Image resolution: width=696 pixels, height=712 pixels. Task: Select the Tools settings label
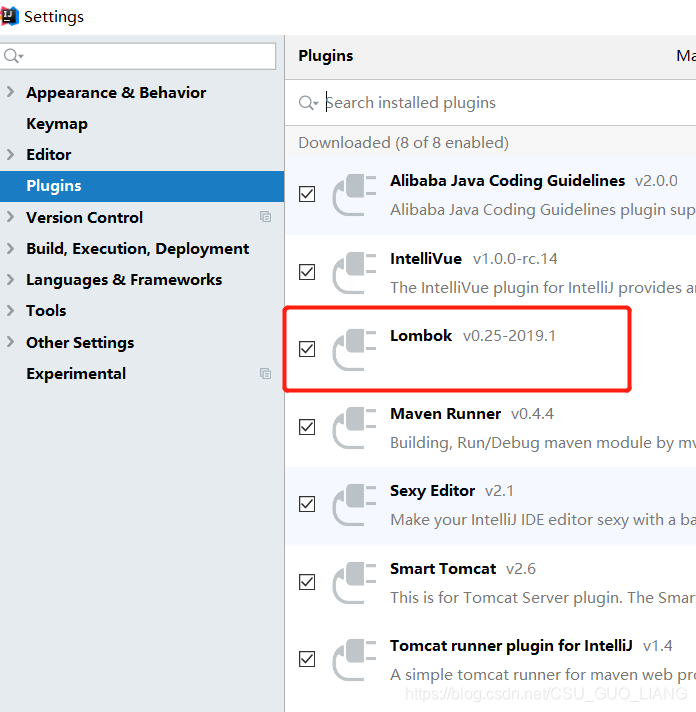[46, 311]
